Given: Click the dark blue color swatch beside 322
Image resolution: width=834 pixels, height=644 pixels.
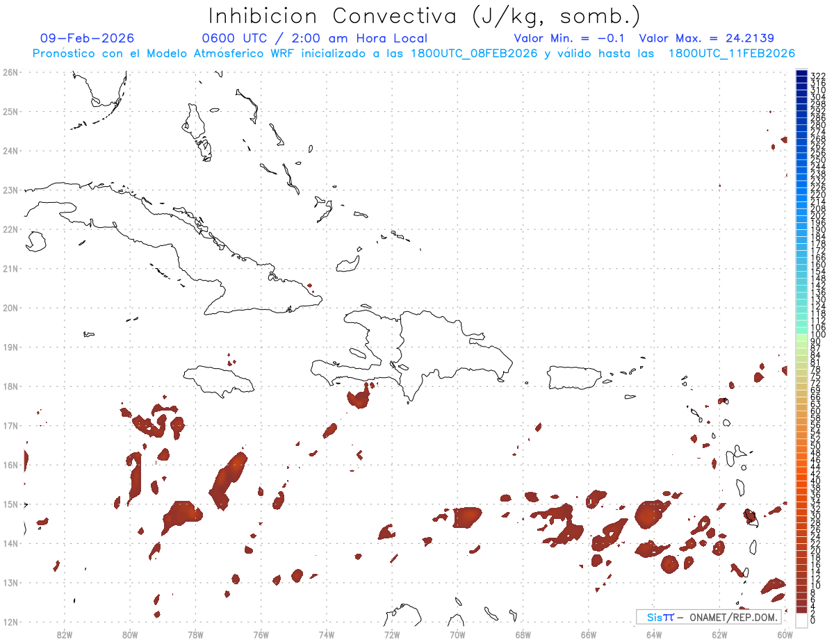Looking at the screenshot, I should [x=801, y=74].
